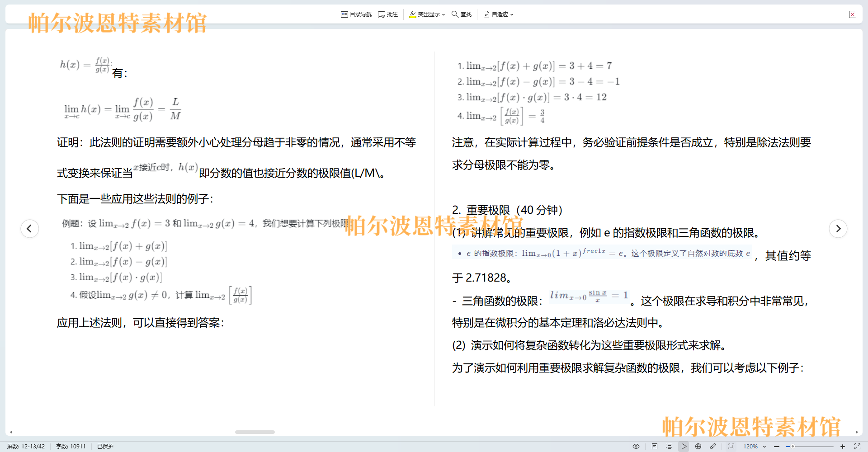The width and height of the screenshot is (868, 452).
Task: Click the answer line ending = 3 · 4 = 12
Action: click(x=532, y=97)
